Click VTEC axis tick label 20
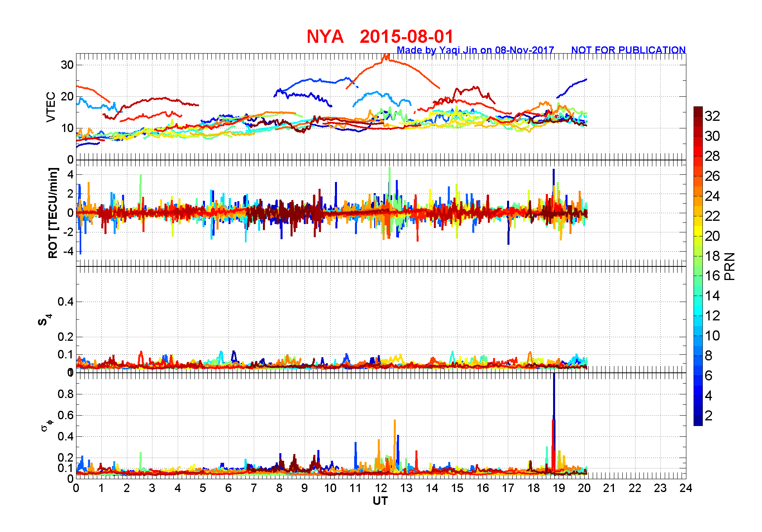 point(67,96)
